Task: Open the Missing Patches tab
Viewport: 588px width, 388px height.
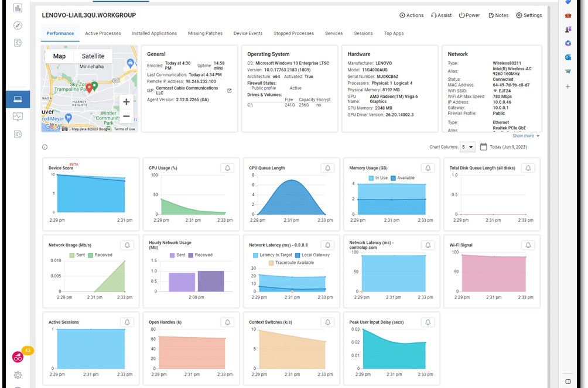Action: pyautogui.click(x=205, y=33)
